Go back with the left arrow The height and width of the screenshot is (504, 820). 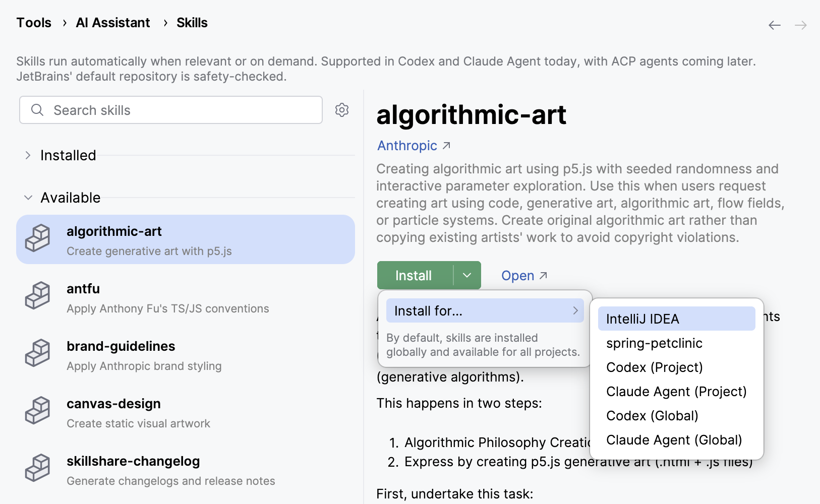(x=775, y=25)
